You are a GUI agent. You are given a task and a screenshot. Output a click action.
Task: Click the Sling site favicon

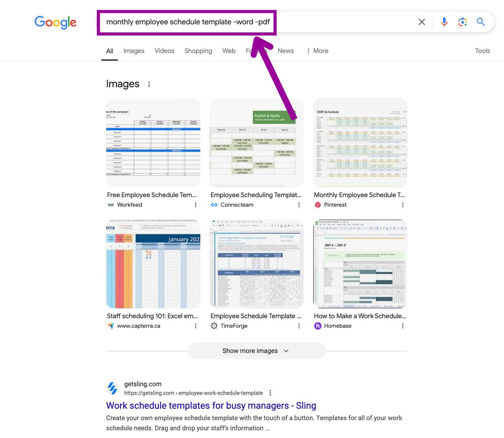[x=112, y=388]
